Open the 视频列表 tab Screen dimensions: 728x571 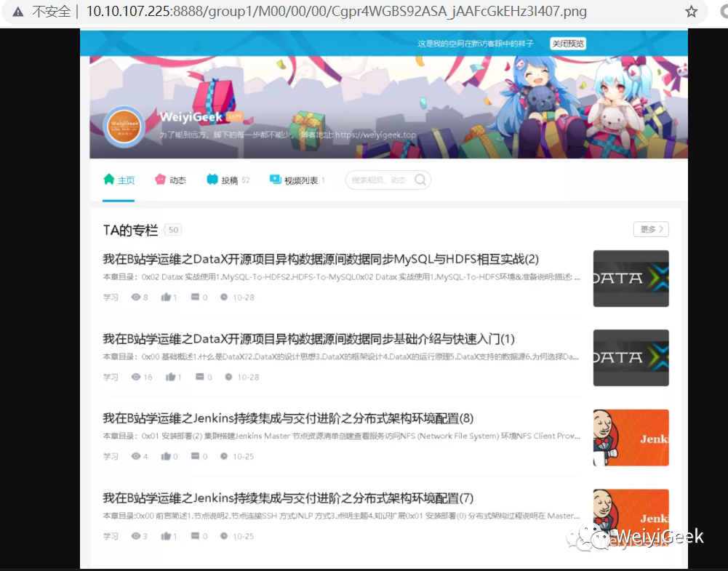[297, 180]
